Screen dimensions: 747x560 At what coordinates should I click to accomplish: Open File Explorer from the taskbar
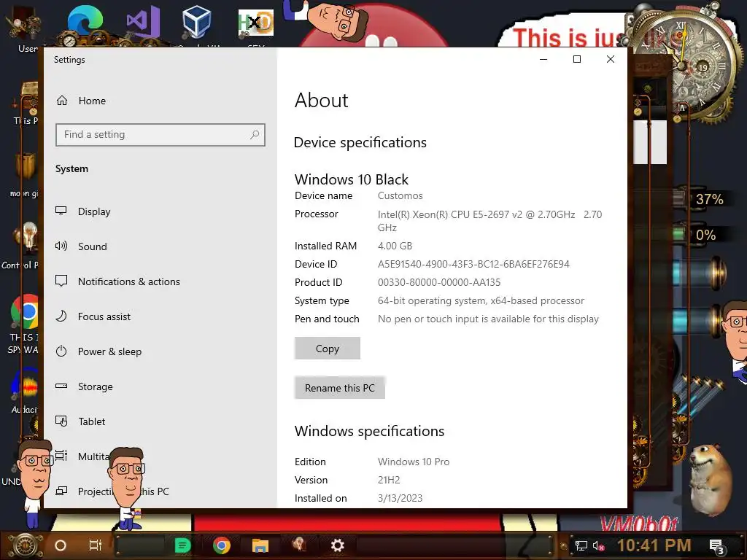[x=260, y=545]
